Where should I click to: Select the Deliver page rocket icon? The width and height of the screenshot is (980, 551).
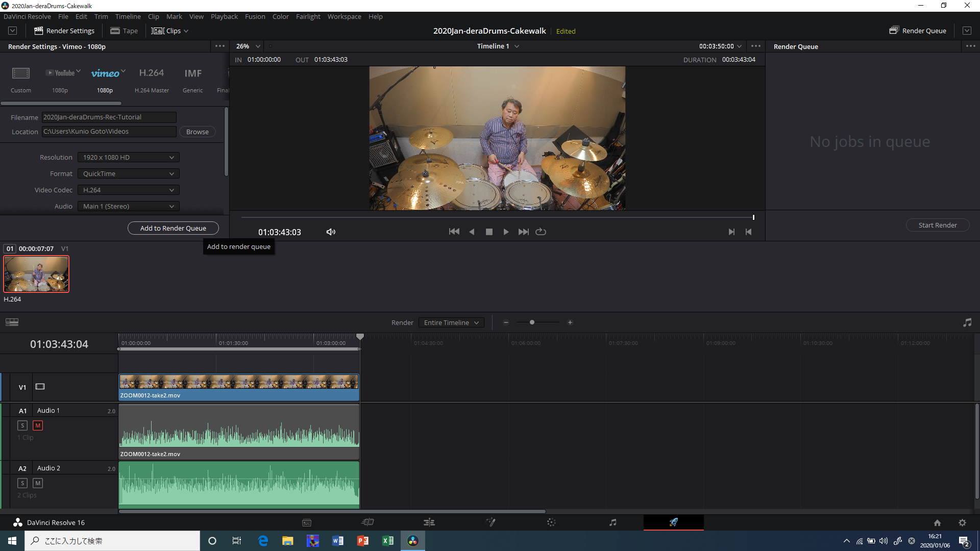coord(674,522)
